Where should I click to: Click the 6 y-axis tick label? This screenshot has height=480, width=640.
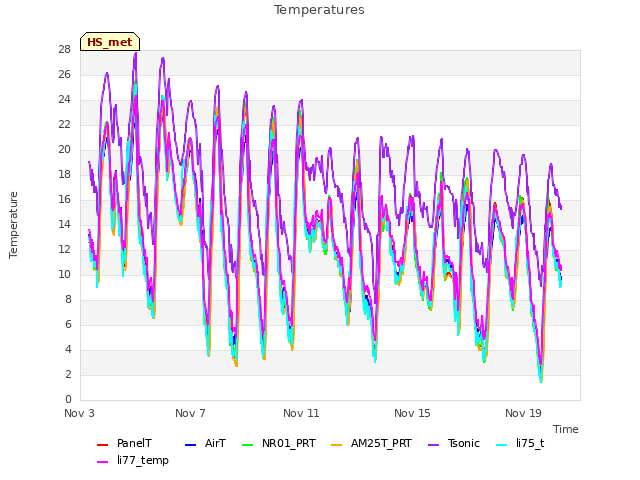68,324
